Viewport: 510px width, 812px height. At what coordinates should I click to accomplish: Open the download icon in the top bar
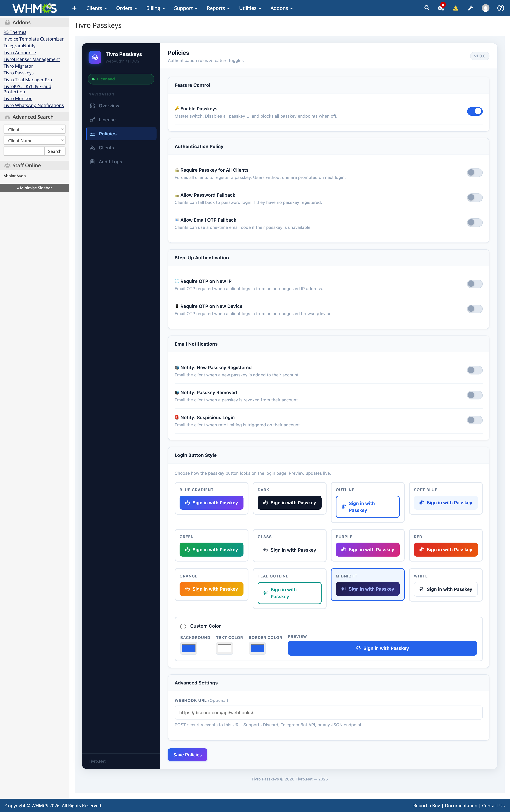(x=456, y=8)
